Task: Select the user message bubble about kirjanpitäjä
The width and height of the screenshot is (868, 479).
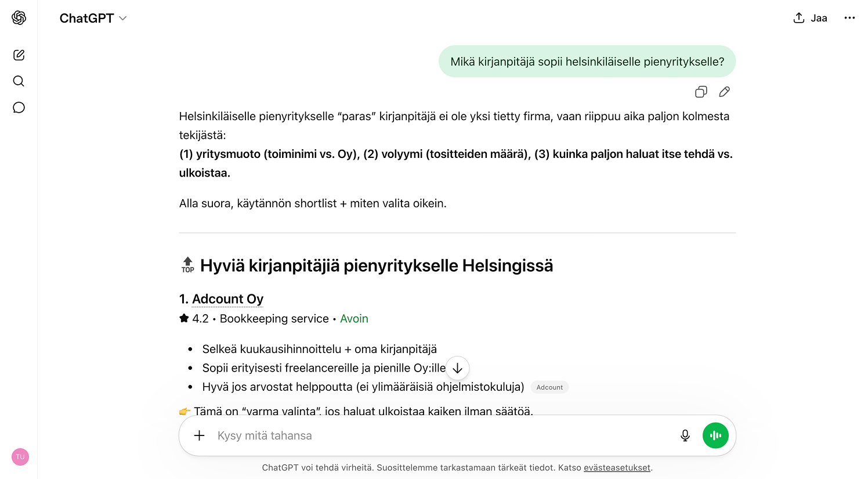Action: [587, 62]
